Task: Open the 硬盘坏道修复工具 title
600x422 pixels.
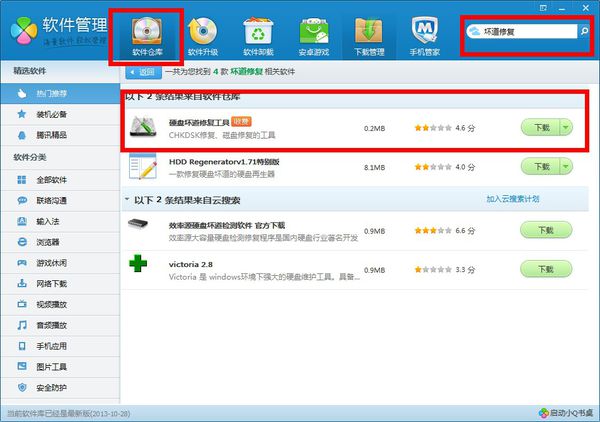Action: coord(199,122)
